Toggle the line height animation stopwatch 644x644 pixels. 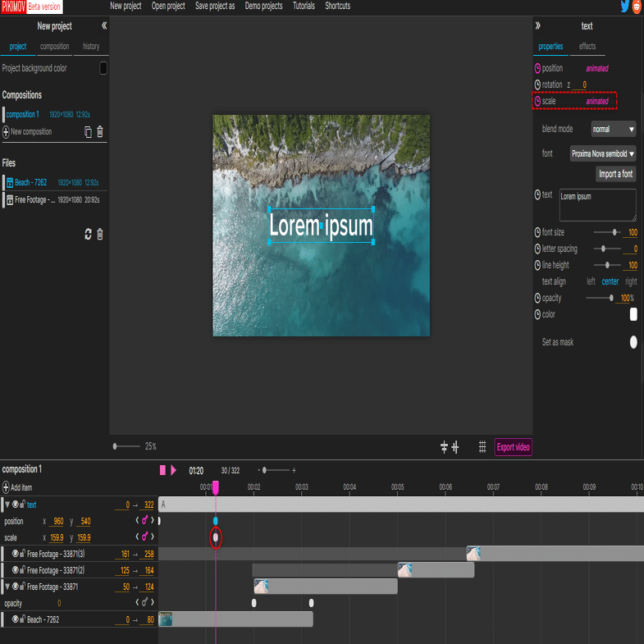(537, 265)
